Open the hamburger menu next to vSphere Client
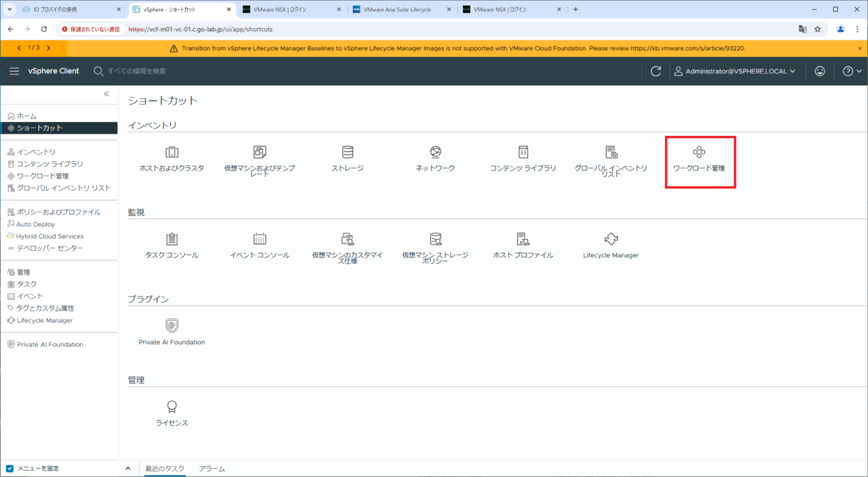Viewport: 868px width, 477px height. (14, 72)
